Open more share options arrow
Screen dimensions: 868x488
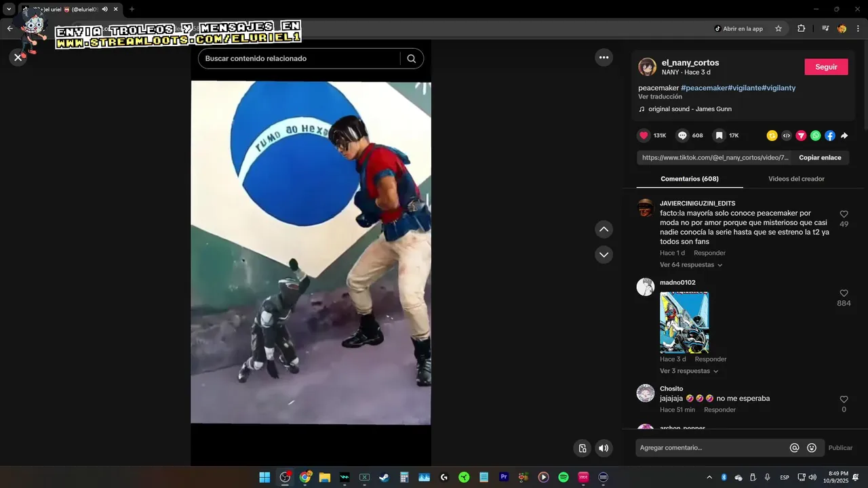pyautogui.click(x=844, y=136)
